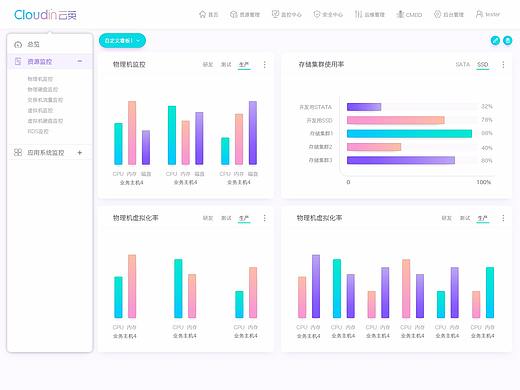This screenshot has width=520, height=390.
Task: Click the 开发用STATA 32% usage bar
Action: [364, 107]
